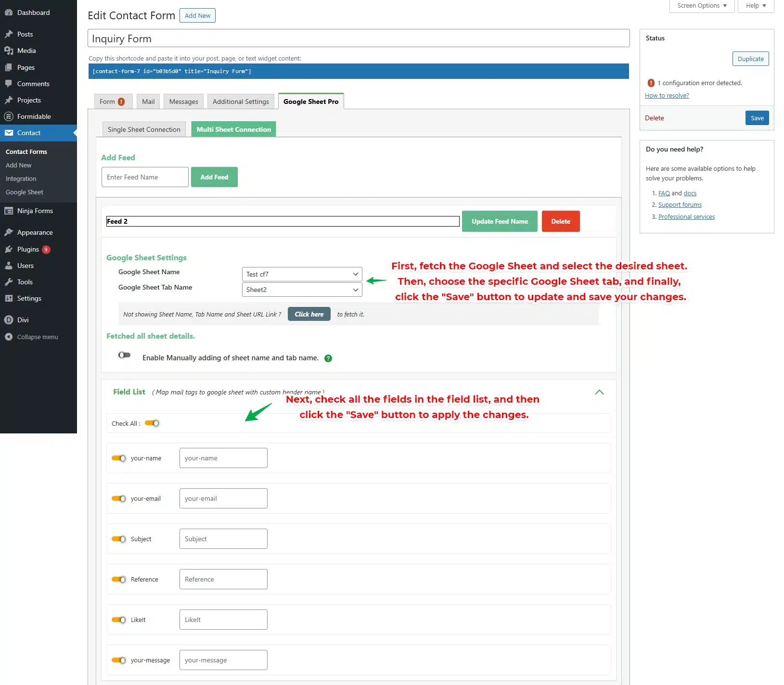784x685 pixels.
Task: Click the Comments bubble icon
Action: 9,84
